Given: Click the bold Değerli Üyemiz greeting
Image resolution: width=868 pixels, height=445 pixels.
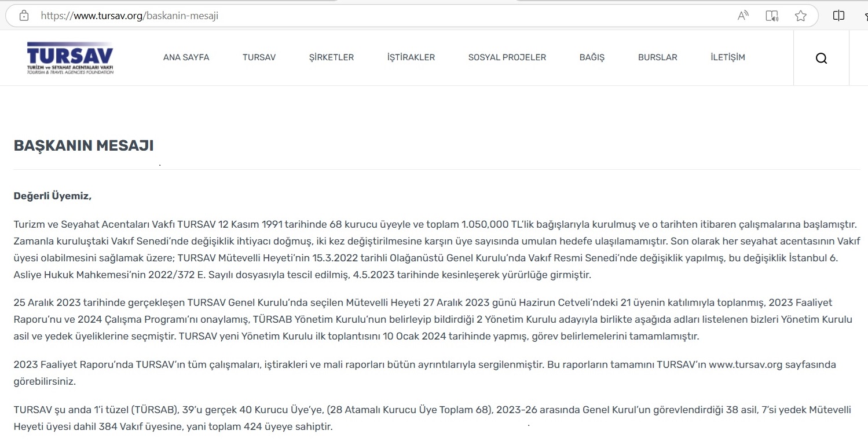Looking at the screenshot, I should click(x=53, y=196).
